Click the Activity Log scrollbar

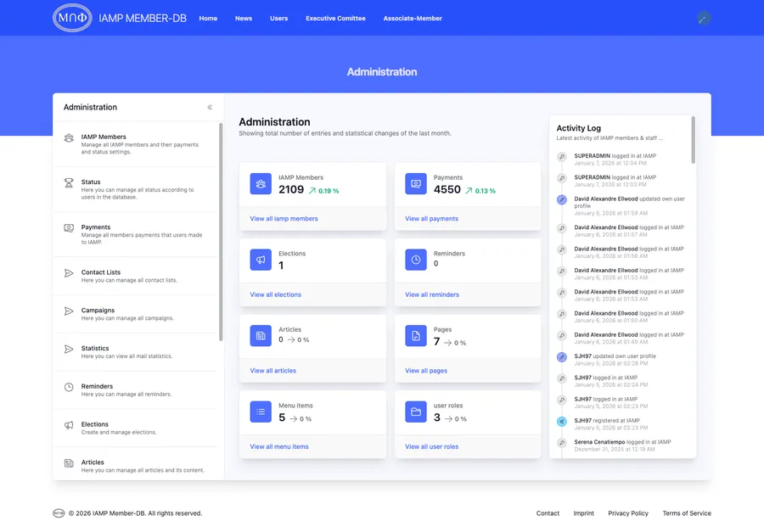694,140
